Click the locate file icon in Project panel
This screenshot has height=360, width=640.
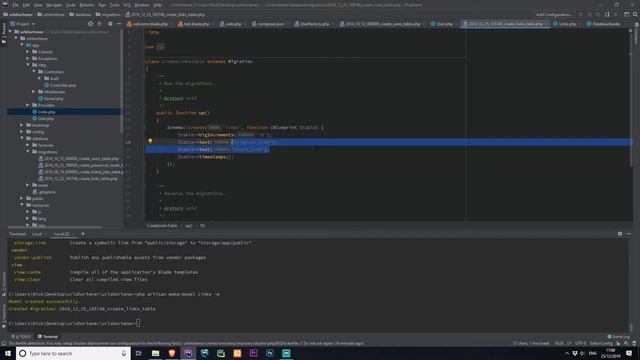[91, 24]
